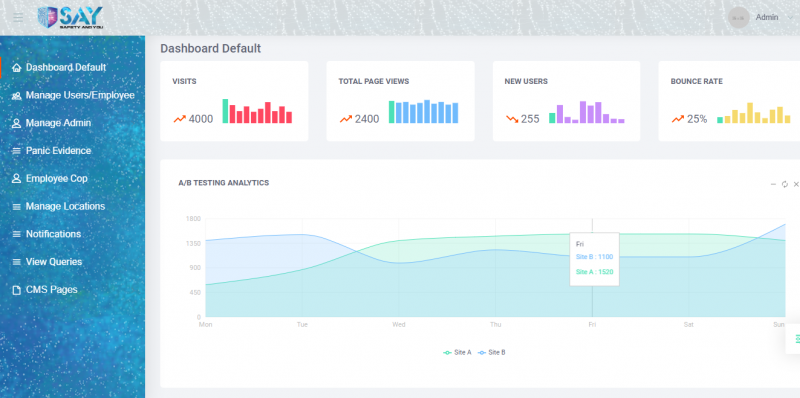Click the Admin user name
The height and width of the screenshot is (398, 800).
[767, 17]
